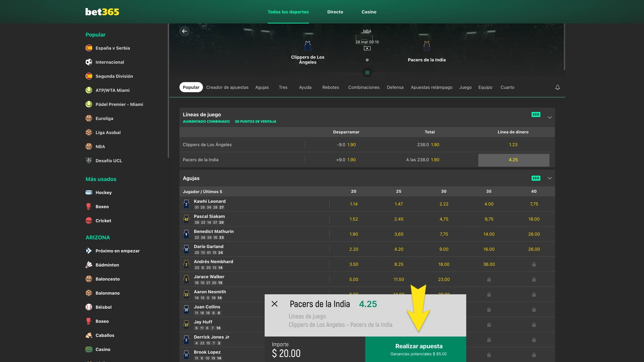Select Pacers spread +9.0 at 1.90
The image size is (644, 362).
click(346, 160)
